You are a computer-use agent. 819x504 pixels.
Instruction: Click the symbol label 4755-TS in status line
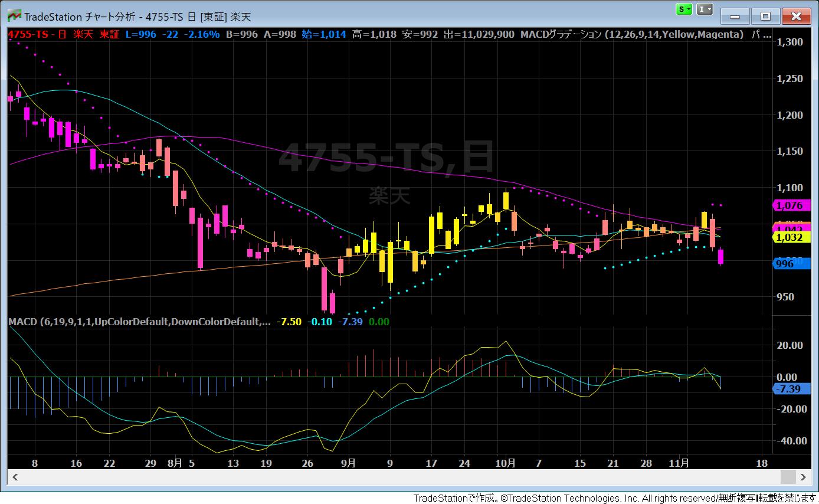[28, 34]
